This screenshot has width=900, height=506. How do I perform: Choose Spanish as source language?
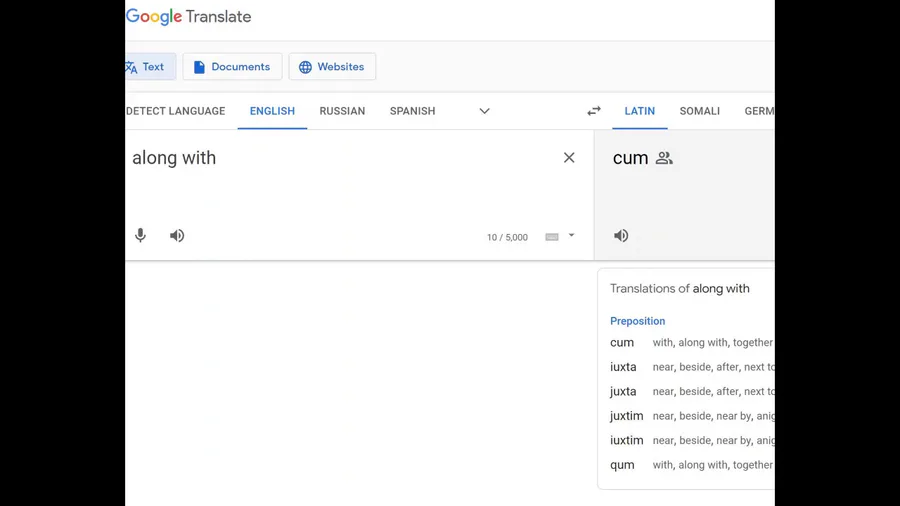(x=412, y=111)
